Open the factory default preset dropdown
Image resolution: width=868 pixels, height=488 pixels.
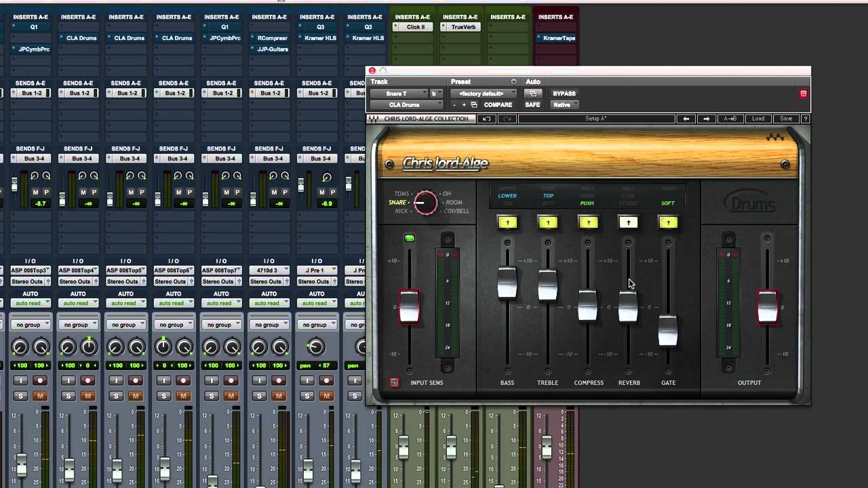(484, 94)
